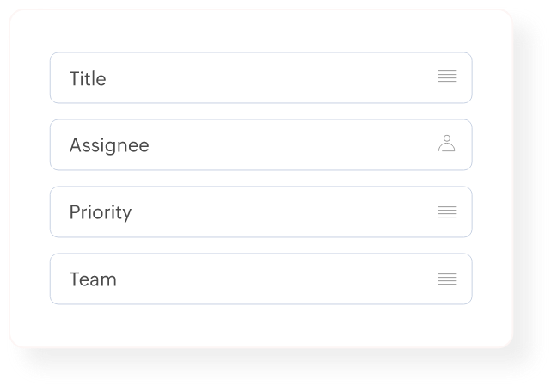Click the text lines icon in Title field
557x392 pixels.
pyautogui.click(x=447, y=77)
